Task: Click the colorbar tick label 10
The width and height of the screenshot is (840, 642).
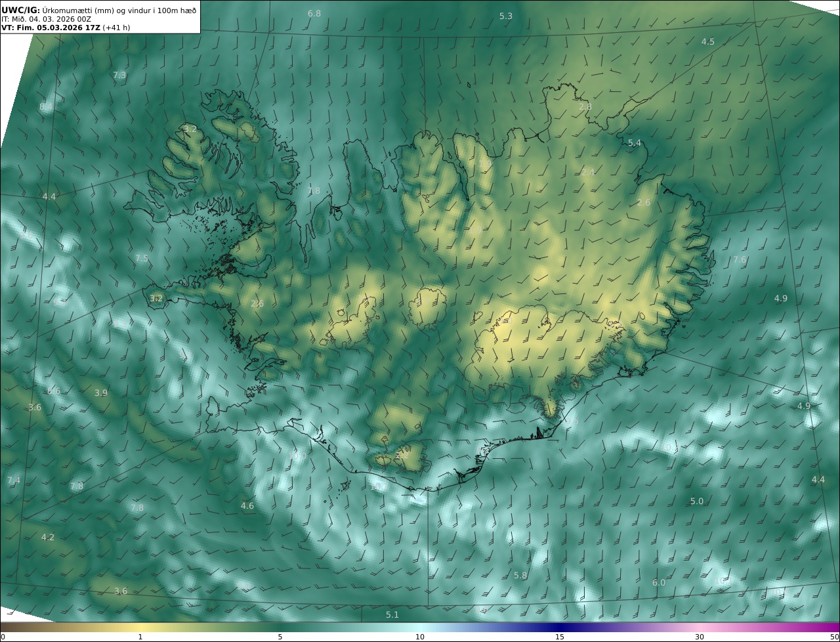Action: (420, 637)
